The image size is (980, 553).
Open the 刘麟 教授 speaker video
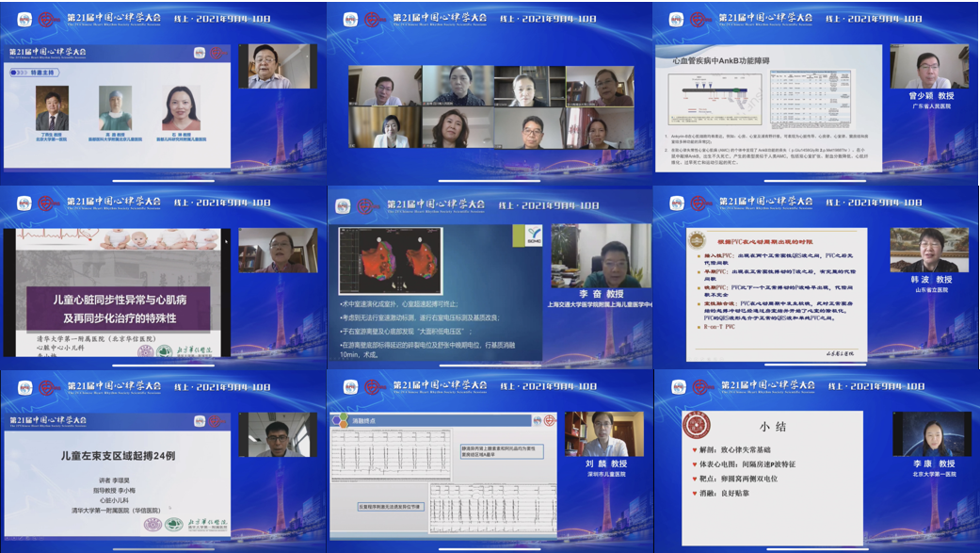pos(603,434)
